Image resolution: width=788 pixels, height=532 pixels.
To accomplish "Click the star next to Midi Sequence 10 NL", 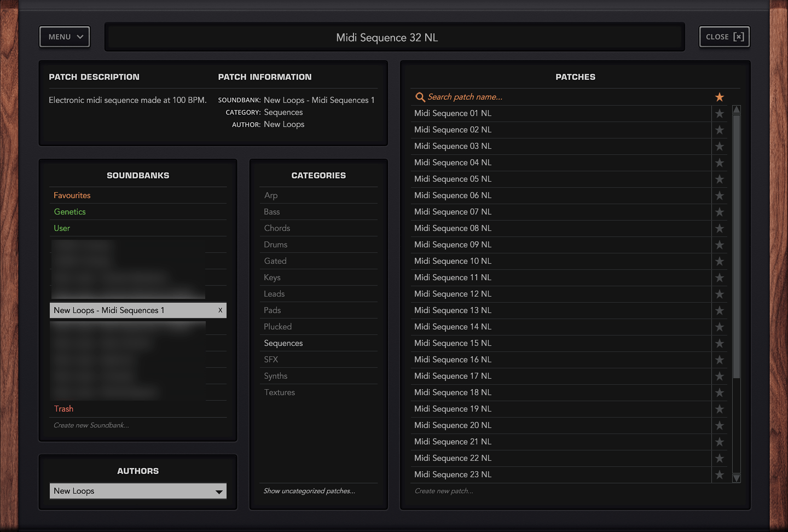I will 719,261.
